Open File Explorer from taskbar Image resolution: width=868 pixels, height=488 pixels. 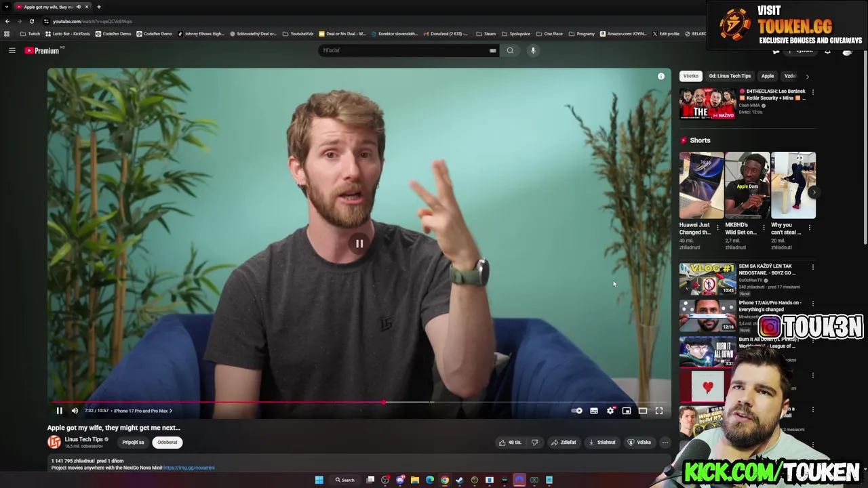pos(415,480)
